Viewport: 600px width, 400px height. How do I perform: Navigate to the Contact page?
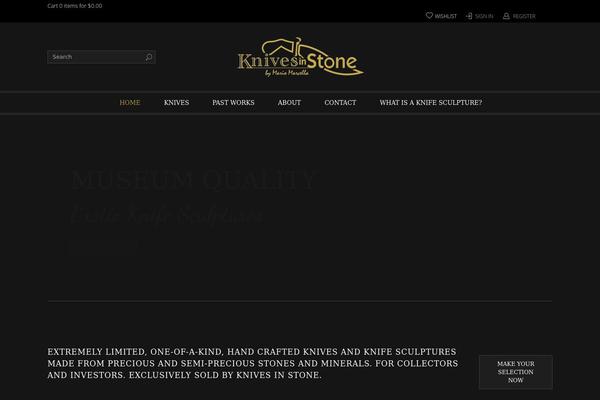(340, 103)
